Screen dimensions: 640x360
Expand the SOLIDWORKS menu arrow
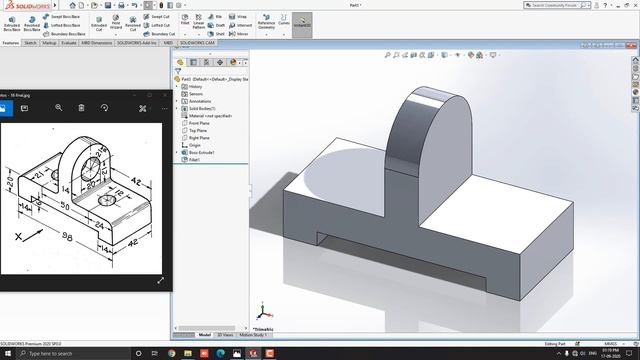tap(55, 5)
